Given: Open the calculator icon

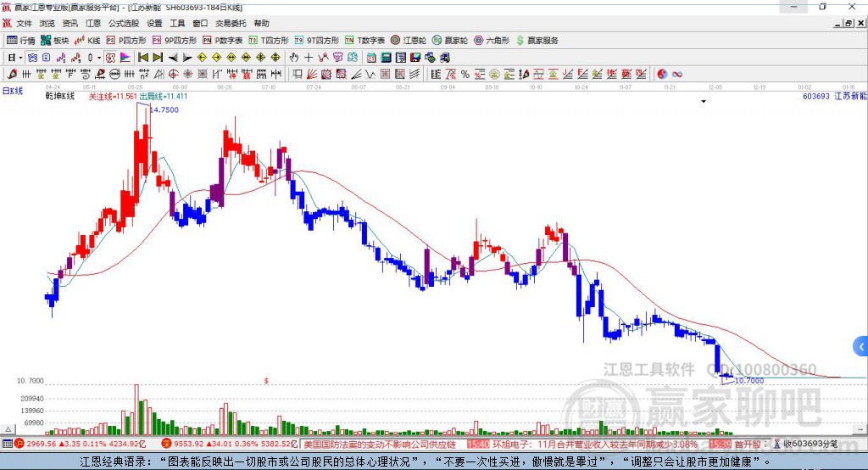Looking at the screenshot, I should point(386,58).
